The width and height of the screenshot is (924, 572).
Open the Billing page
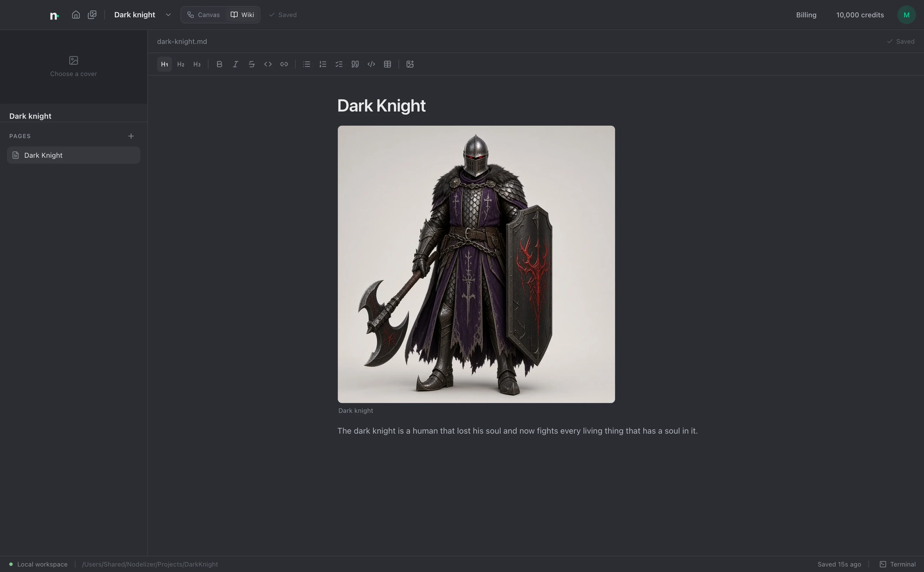806,15
